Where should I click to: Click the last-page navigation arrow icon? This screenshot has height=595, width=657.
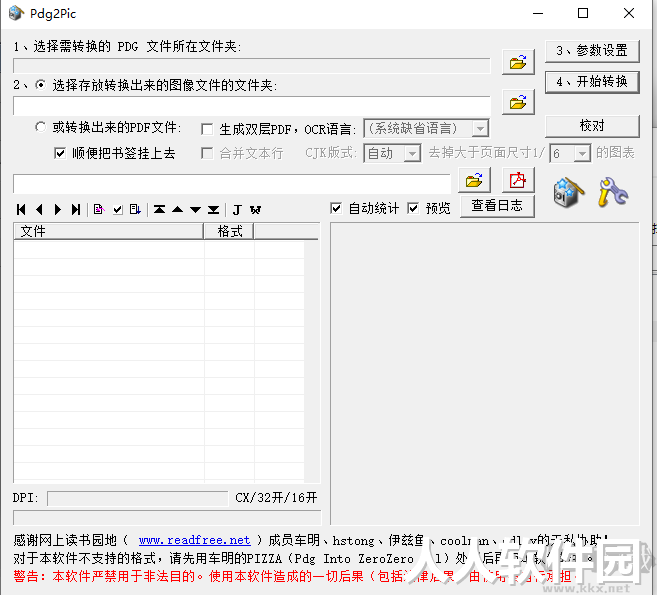coord(76,210)
